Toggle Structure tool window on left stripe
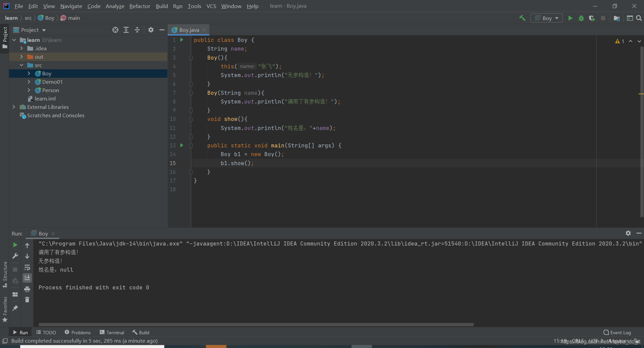 pos(5,274)
